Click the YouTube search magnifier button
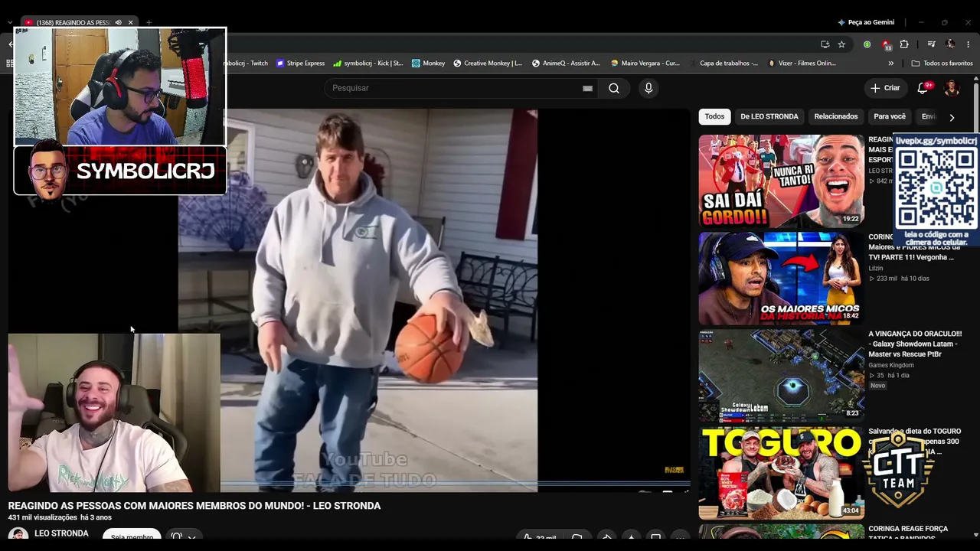The height and width of the screenshot is (551, 980). click(614, 88)
